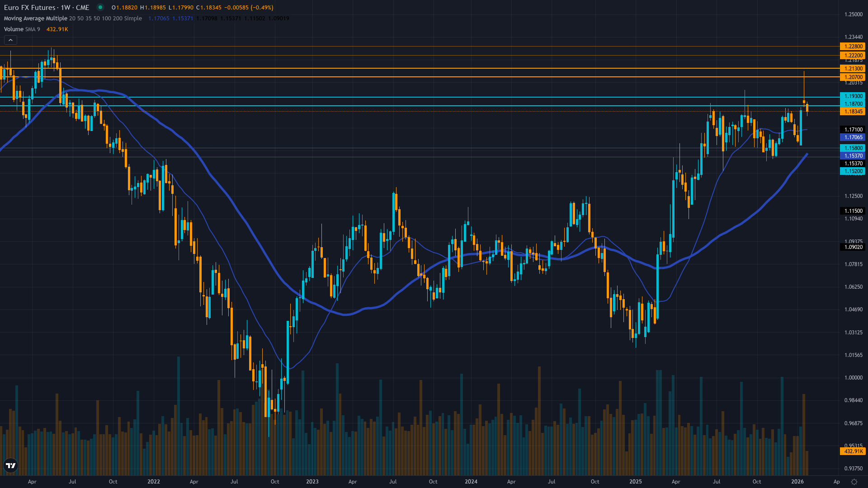868x488 pixels.
Task: Collapse the indicator legend with the chevron button
Action: (x=10, y=40)
